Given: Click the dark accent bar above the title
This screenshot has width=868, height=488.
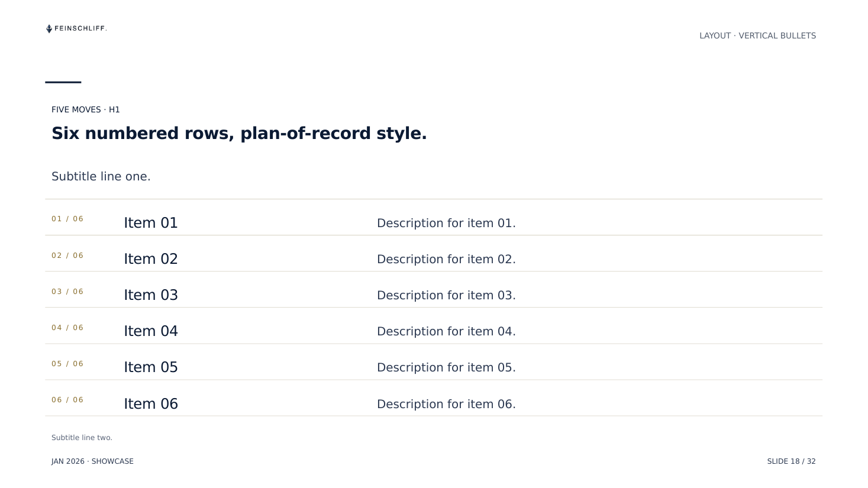Looking at the screenshot, I should [x=63, y=82].
